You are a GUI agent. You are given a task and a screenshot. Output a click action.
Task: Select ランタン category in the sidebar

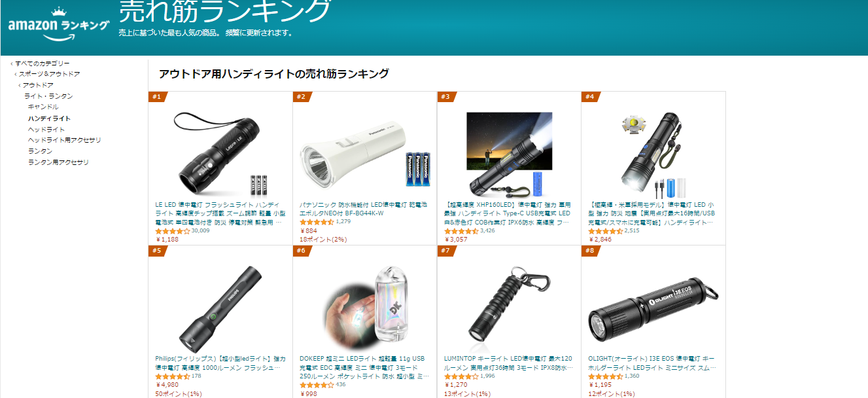pyautogui.click(x=40, y=151)
